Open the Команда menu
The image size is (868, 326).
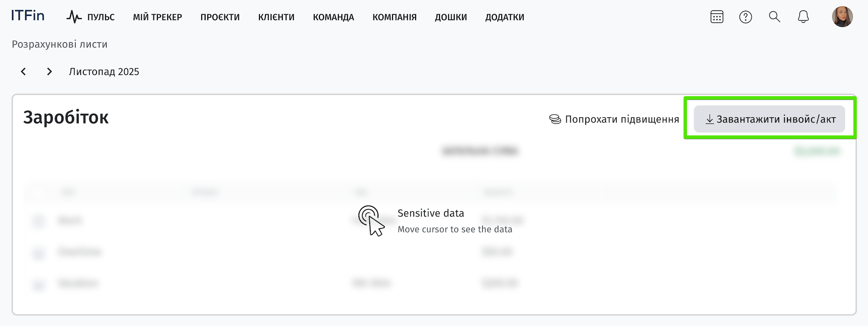pyautogui.click(x=333, y=17)
